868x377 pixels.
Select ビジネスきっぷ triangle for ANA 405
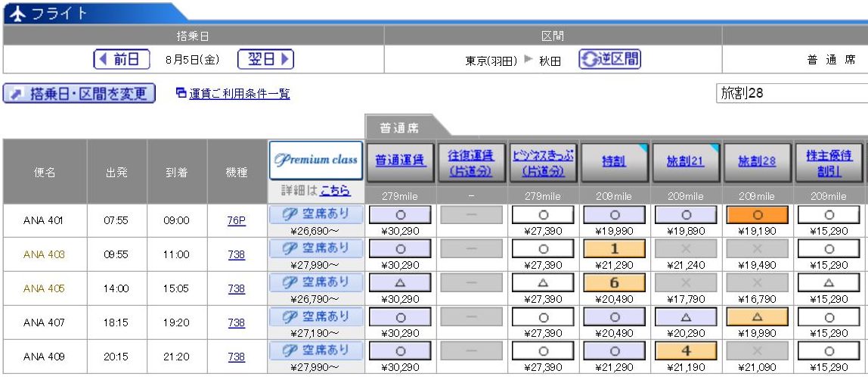[x=543, y=283]
